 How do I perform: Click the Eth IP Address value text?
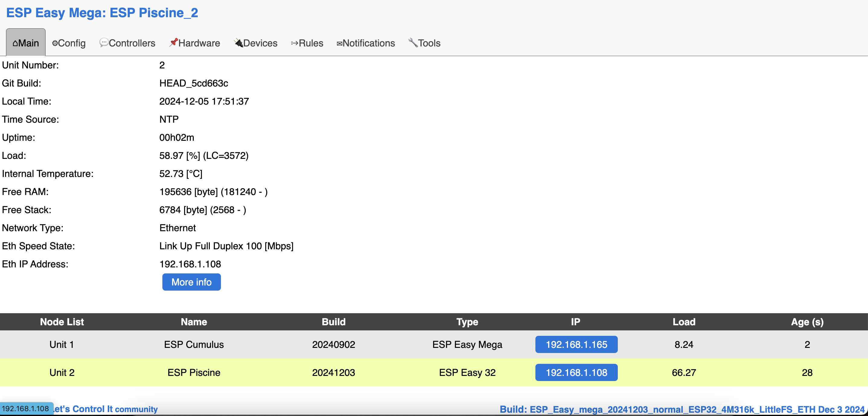pyautogui.click(x=190, y=264)
